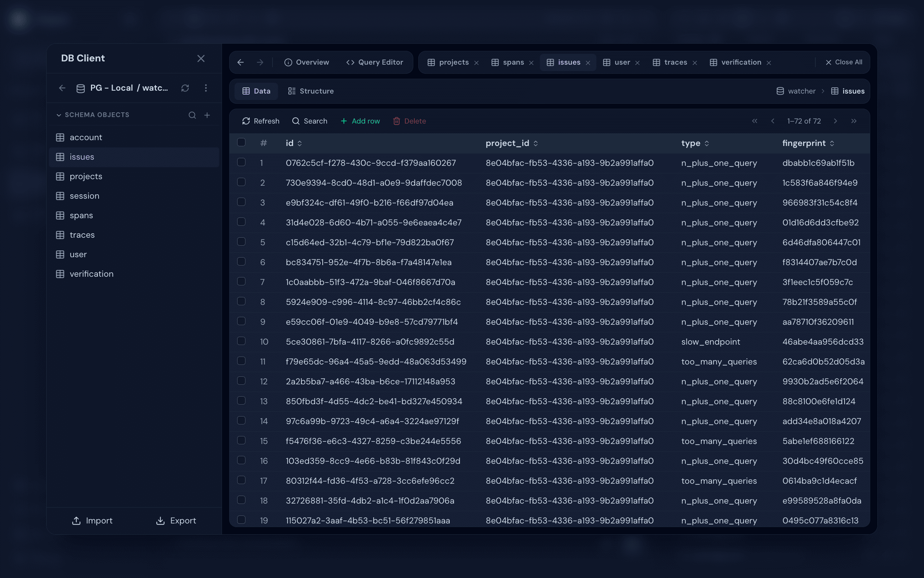Click the Import button
This screenshot has width=924, height=578.
(x=92, y=521)
